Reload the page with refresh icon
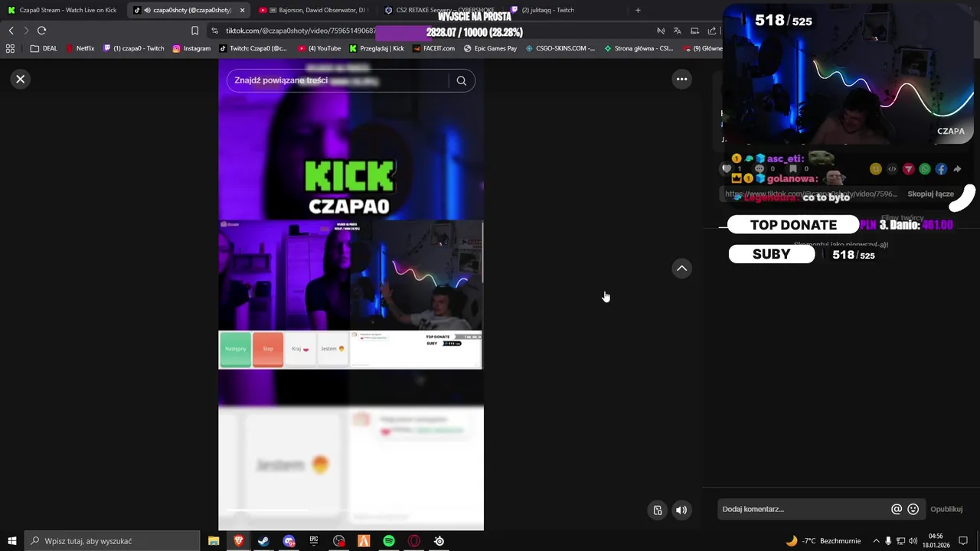The width and height of the screenshot is (980, 551). click(42, 31)
